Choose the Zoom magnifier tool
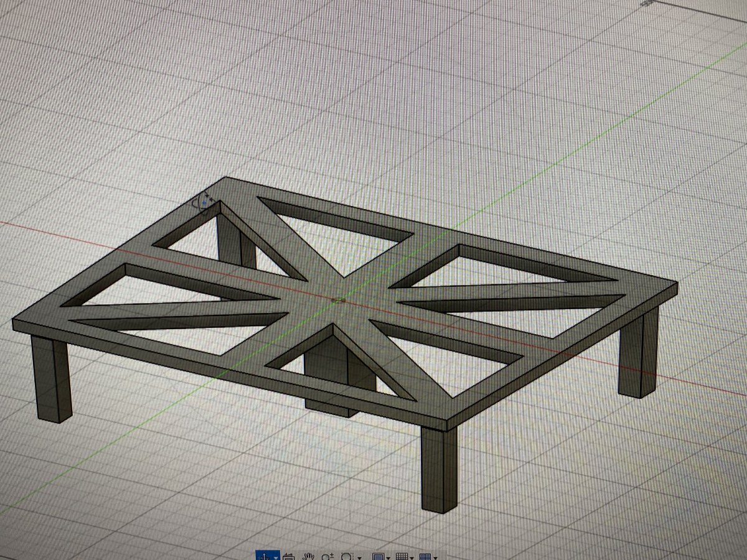The width and height of the screenshot is (747, 560). pyautogui.click(x=329, y=556)
